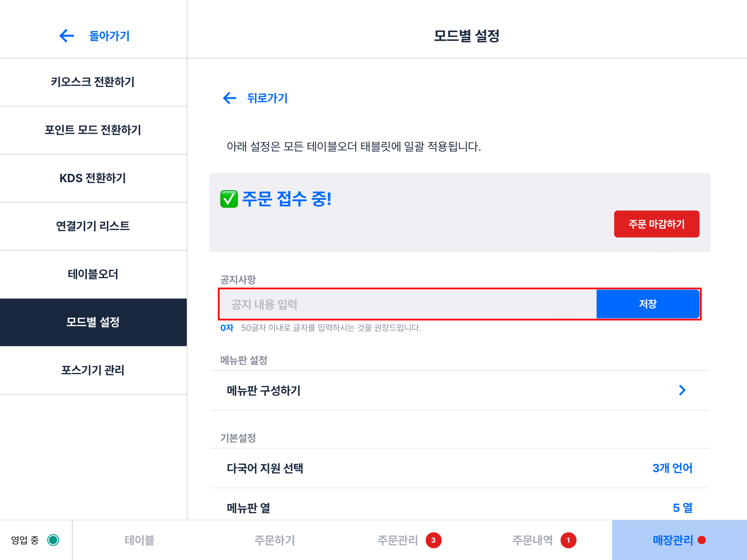Open 포스기기 관리 from the sidebar
The image size is (747, 560).
93,370
